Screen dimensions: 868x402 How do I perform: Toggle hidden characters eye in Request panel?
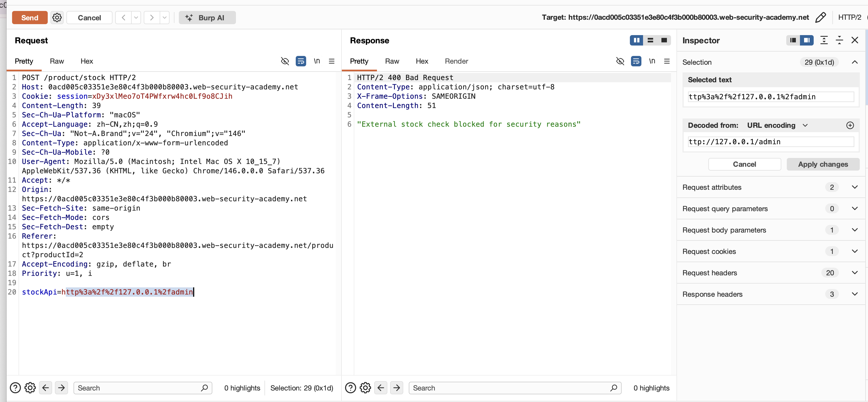tap(285, 61)
